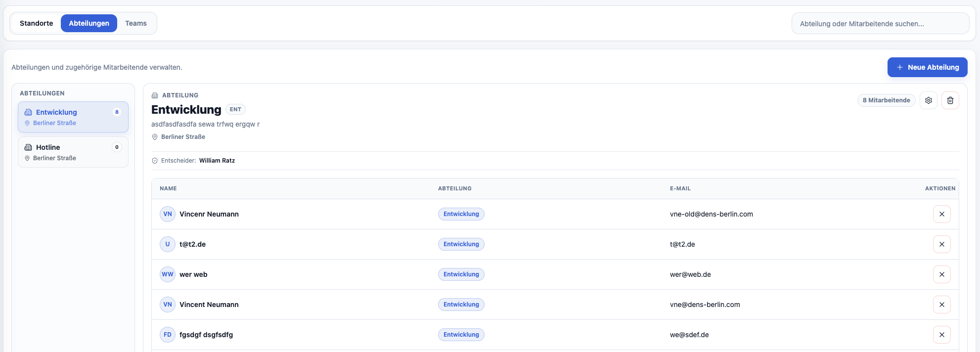Select Entwicklung in the departments list
980x352 pixels.
pyautogui.click(x=73, y=117)
